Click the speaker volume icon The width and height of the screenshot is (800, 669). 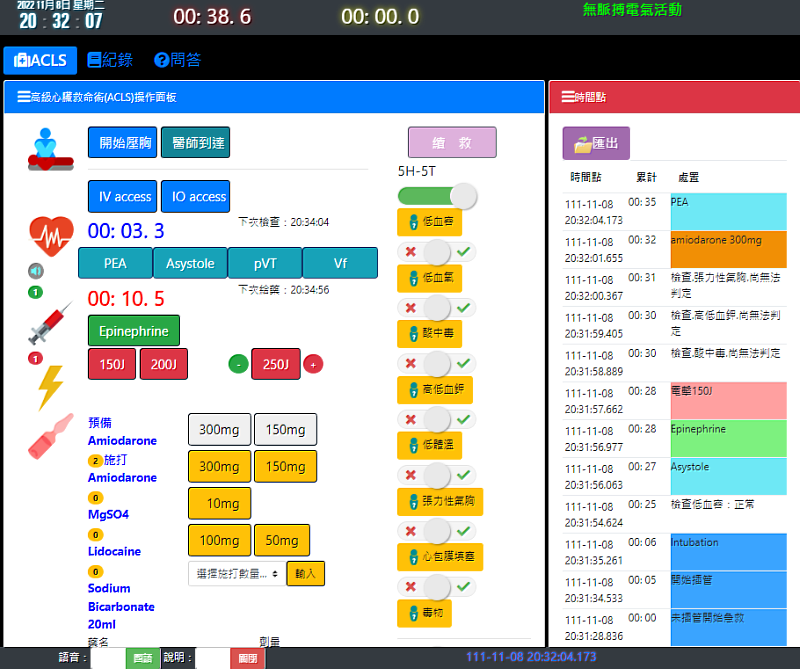[34, 270]
